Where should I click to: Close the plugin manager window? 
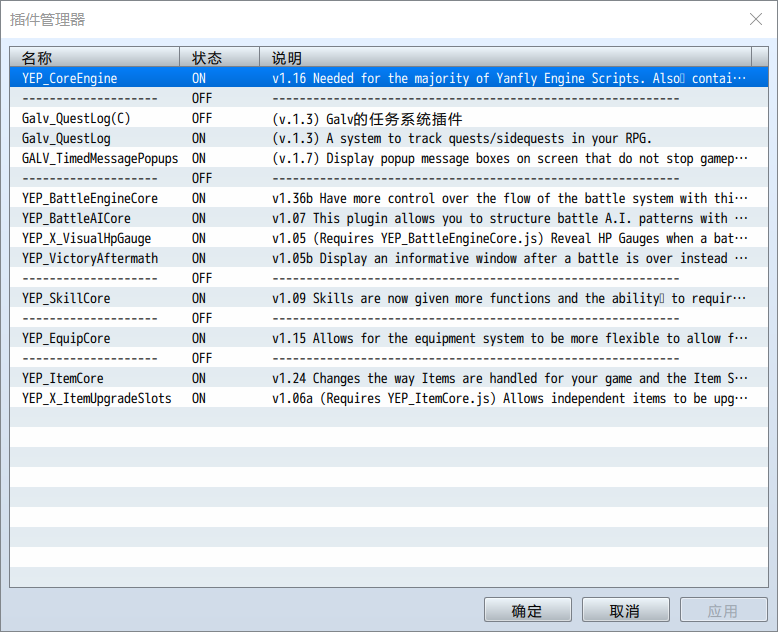pyautogui.click(x=756, y=19)
